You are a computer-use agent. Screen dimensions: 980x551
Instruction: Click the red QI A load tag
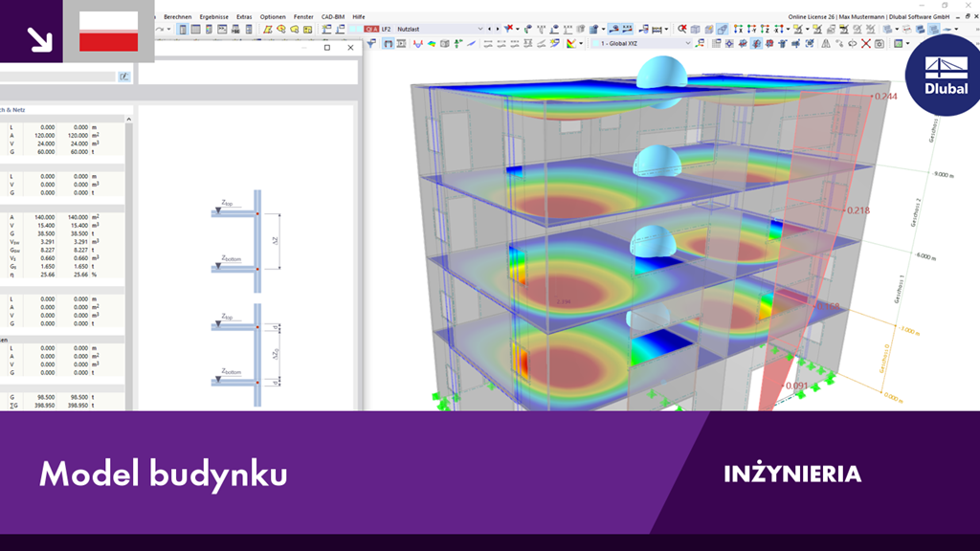pyautogui.click(x=371, y=29)
